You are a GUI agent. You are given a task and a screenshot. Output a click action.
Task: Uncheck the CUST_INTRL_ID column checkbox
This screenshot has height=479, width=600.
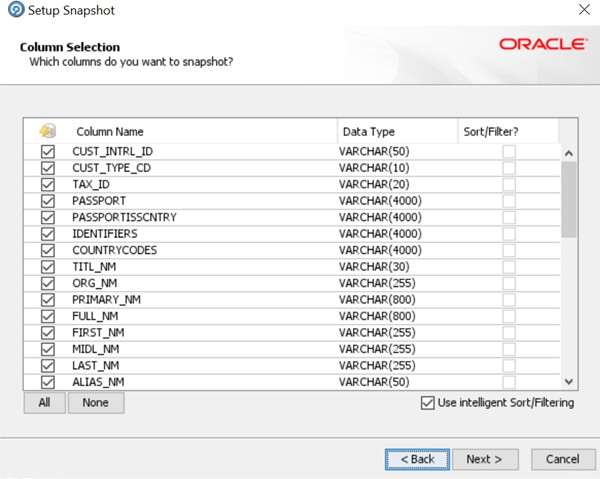coord(48,152)
